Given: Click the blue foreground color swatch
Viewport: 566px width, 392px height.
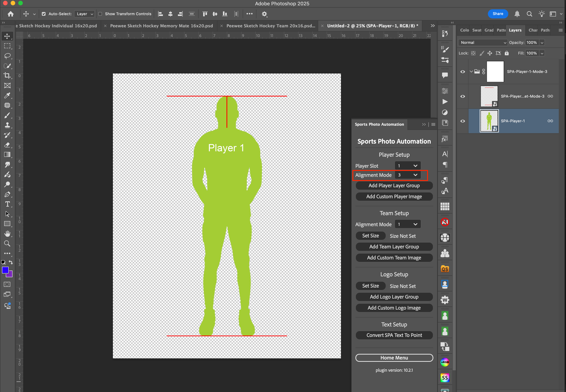Looking at the screenshot, I should 5,270.
